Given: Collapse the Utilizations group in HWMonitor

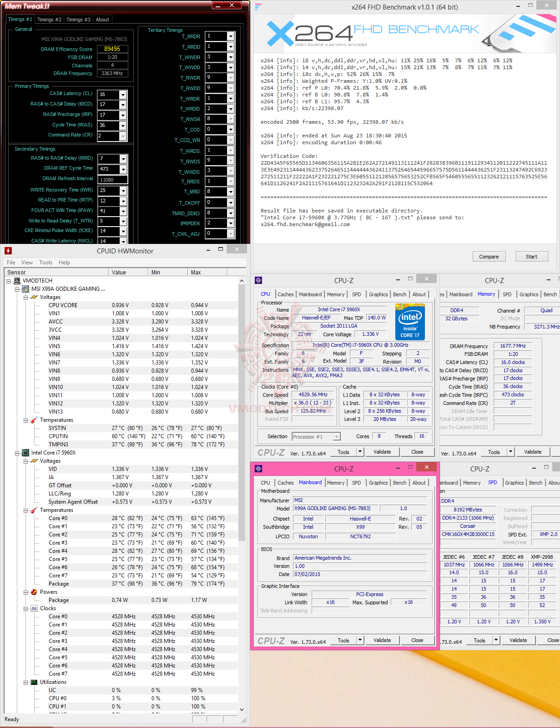Looking at the screenshot, I should tap(26, 682).
